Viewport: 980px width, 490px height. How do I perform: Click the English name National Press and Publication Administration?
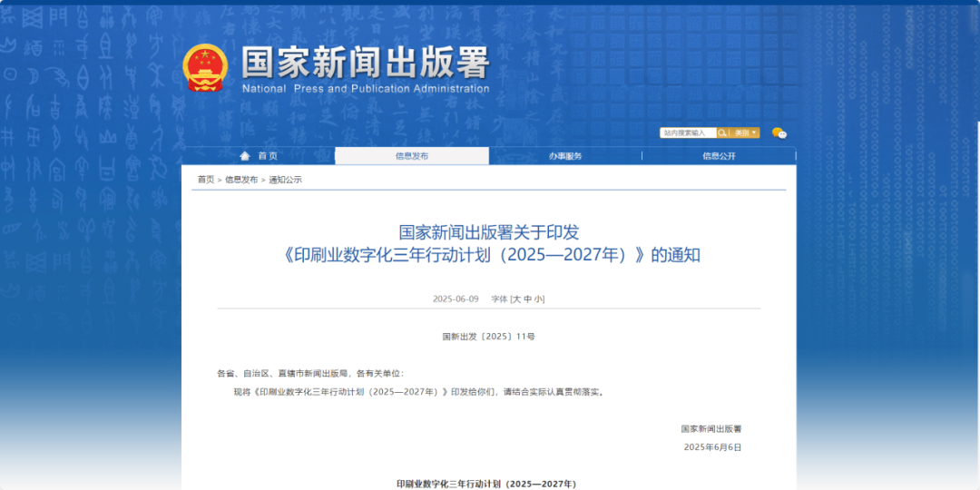(x=365, y=89)
